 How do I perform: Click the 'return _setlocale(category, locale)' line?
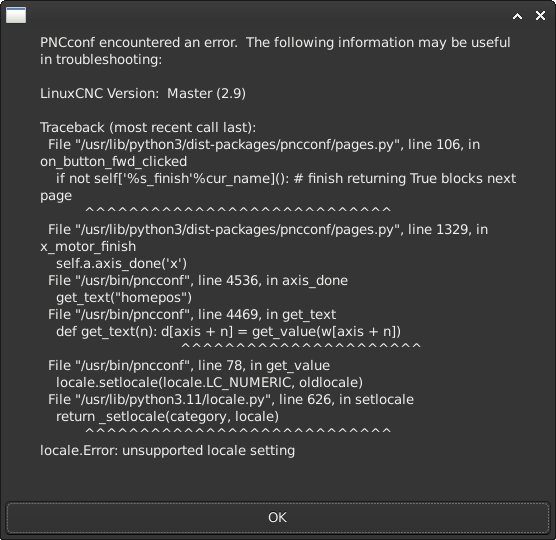(167, 417)
